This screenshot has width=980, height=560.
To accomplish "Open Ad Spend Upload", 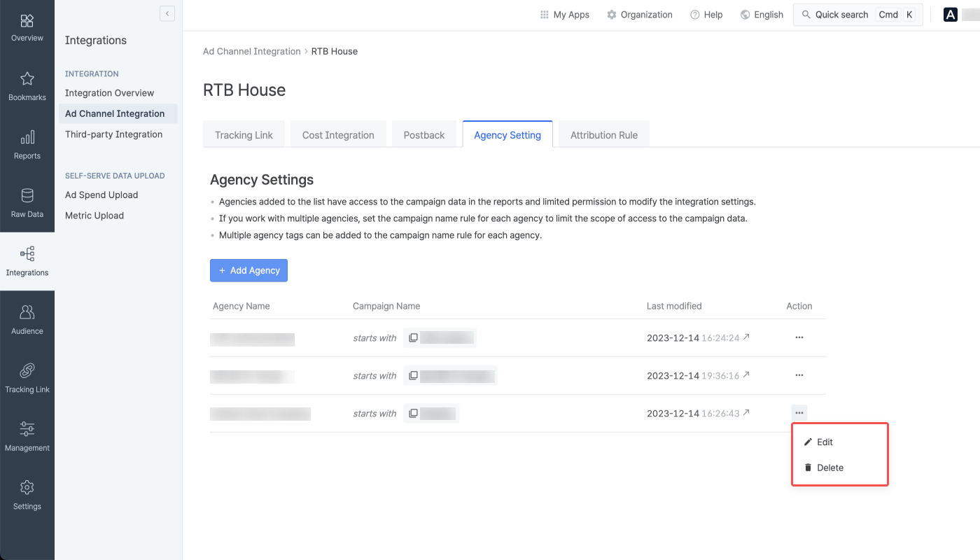I will pyautogui.click(x=101, y=195).
